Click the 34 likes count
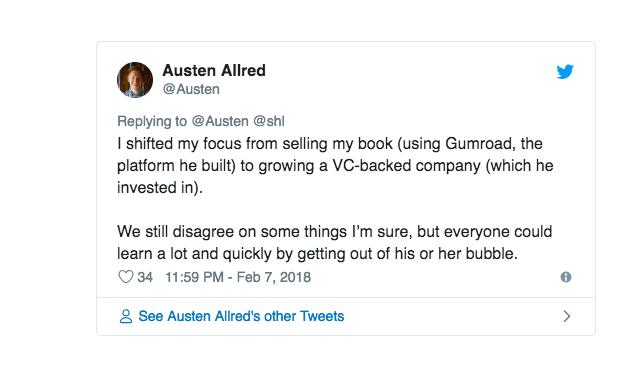The image size is (638, 371). point(145,277)
